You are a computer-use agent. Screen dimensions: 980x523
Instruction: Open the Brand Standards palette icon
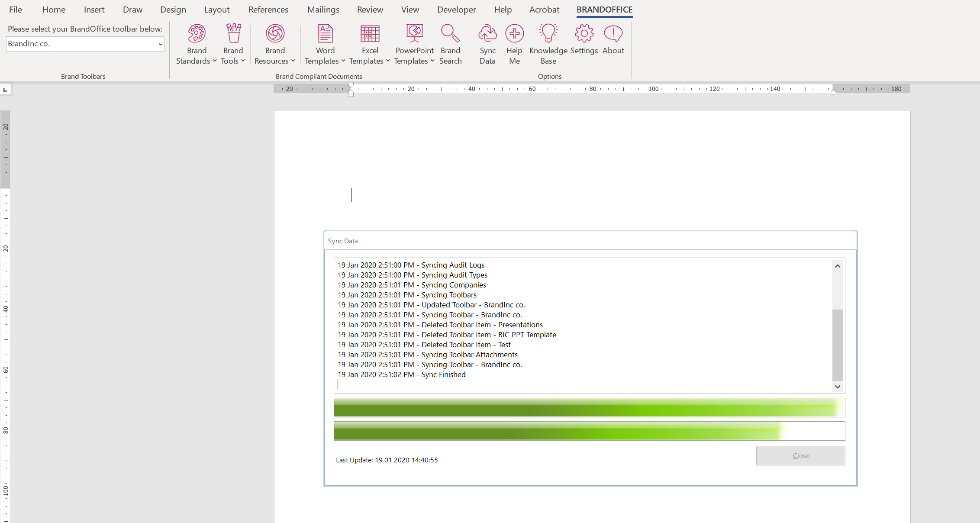pos(197,33)
